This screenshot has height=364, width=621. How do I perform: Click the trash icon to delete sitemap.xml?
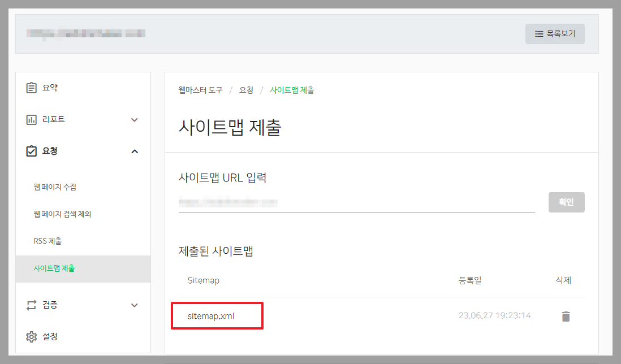point(566,317)
